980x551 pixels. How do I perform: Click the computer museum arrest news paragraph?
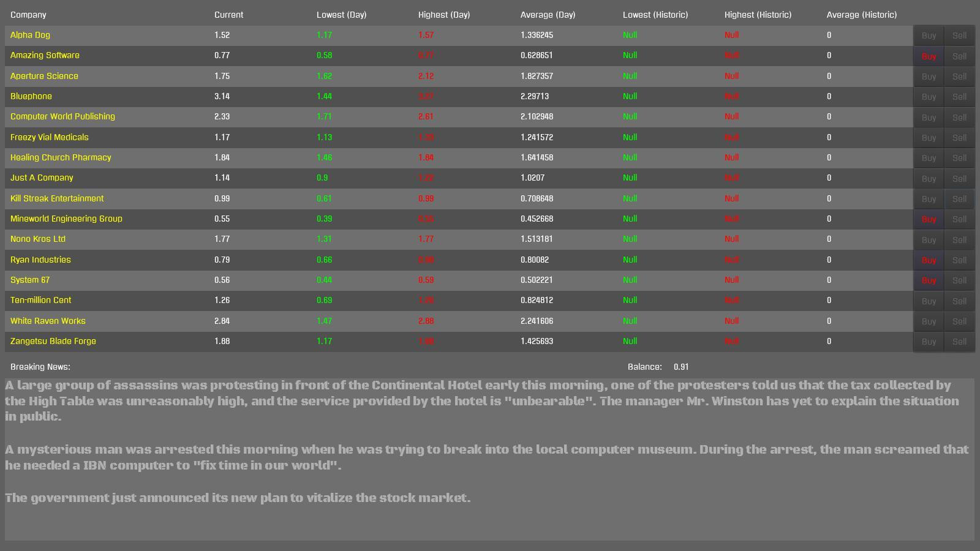click(x=487, y=457)
